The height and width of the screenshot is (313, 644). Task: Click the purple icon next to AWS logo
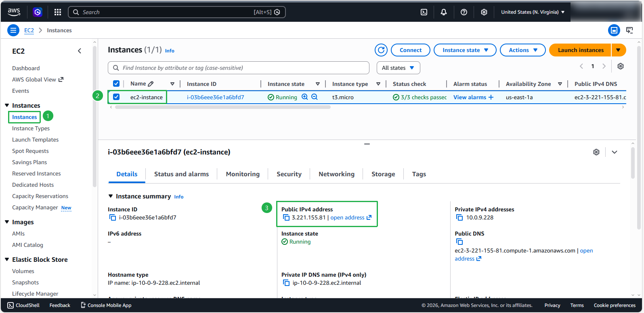38,12
